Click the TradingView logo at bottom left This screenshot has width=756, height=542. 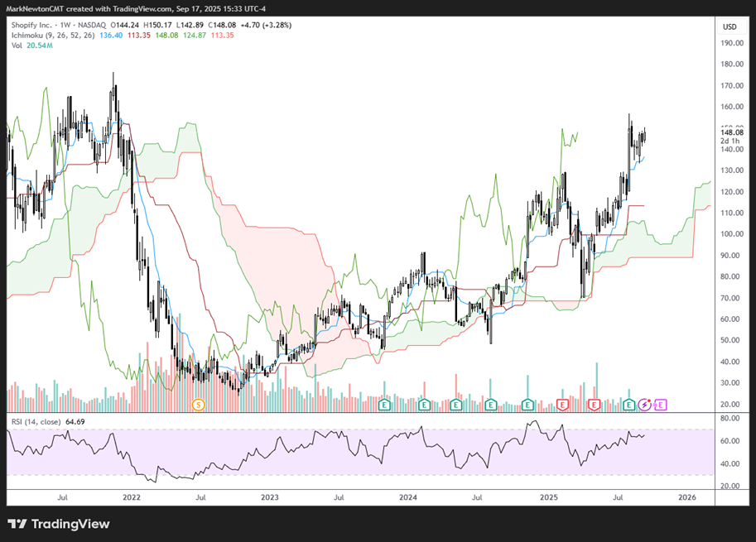point(58,524)
